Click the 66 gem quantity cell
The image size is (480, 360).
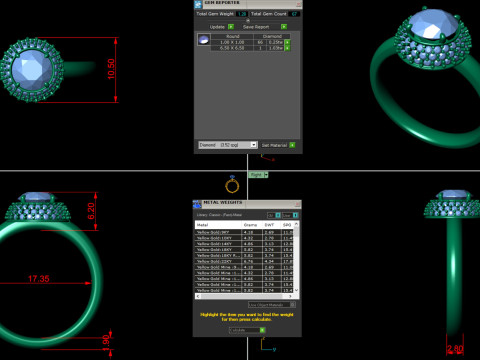(260, 42)
